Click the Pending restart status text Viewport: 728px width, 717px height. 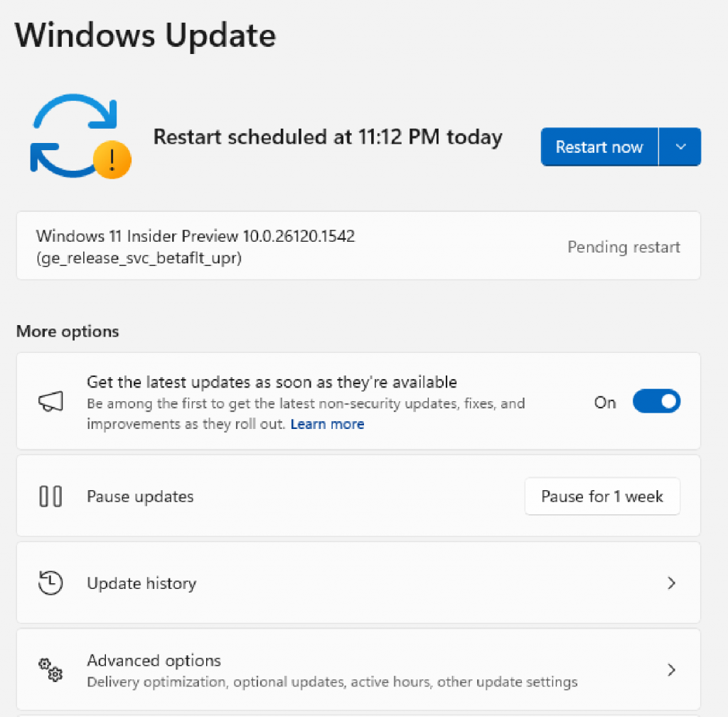pyautogui.click(x=623, y=247)
